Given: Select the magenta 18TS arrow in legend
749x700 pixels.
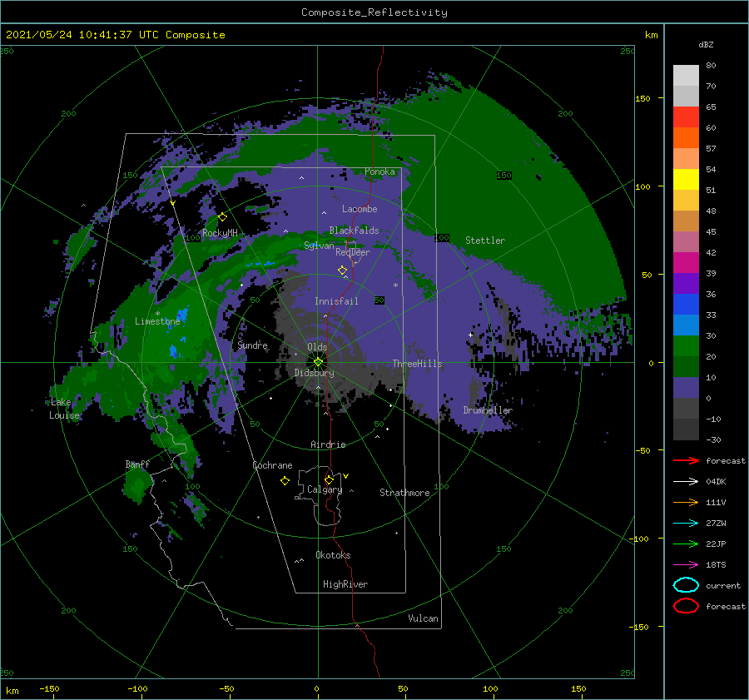Looking at the screenshot, I should coord(686,565).
